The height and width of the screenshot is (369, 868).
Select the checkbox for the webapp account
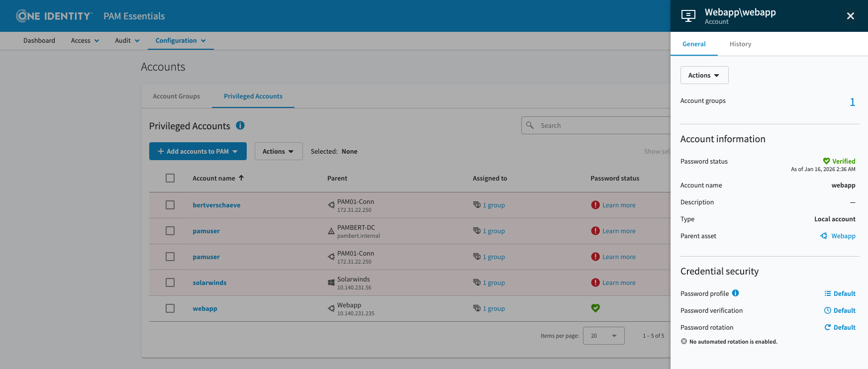170,308
